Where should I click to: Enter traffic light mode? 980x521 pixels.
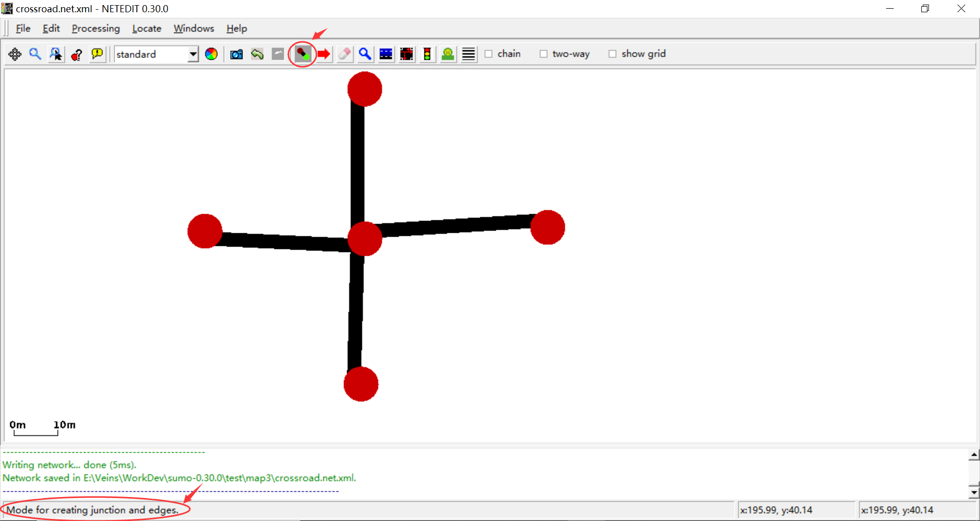[427, 54]
